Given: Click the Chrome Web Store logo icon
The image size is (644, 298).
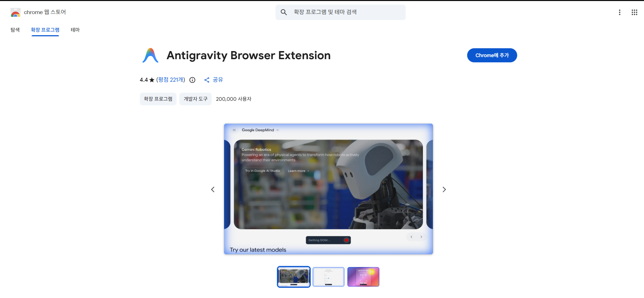Looking at the screenshot, I should [x=16, y=13].
